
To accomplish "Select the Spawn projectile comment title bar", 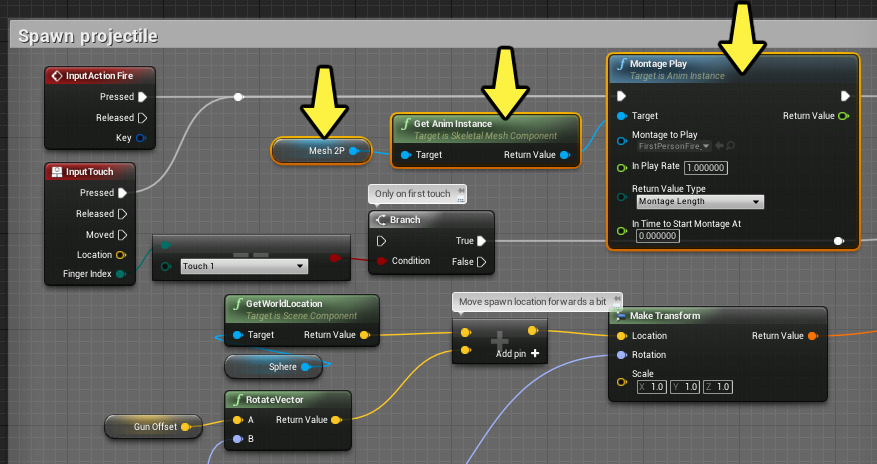I will [92, 36].
